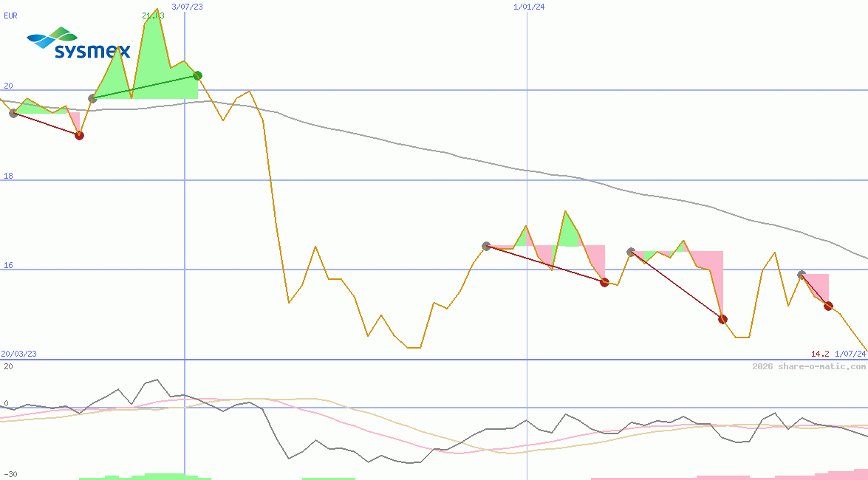Click the gray entry dot at chart's left edge

click(x=13, y=113)
